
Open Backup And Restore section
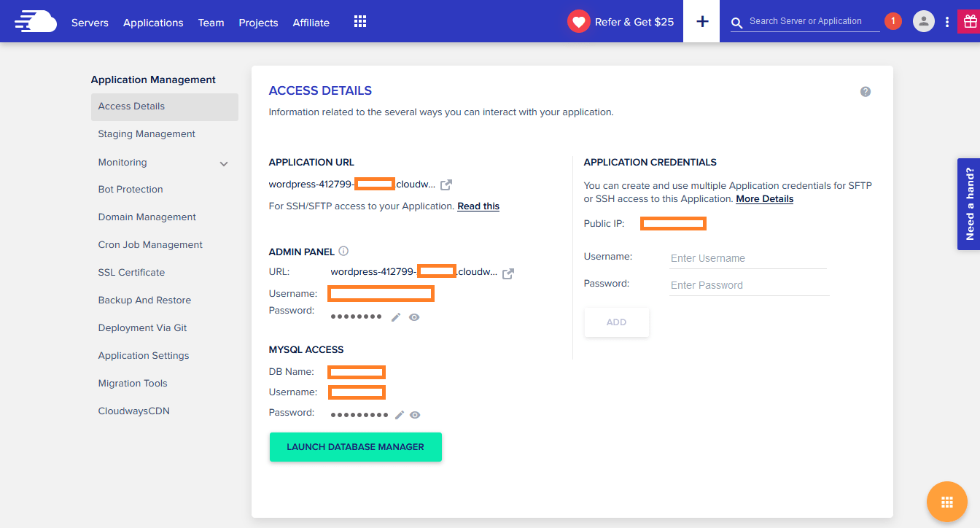click(x=144, y=300)
